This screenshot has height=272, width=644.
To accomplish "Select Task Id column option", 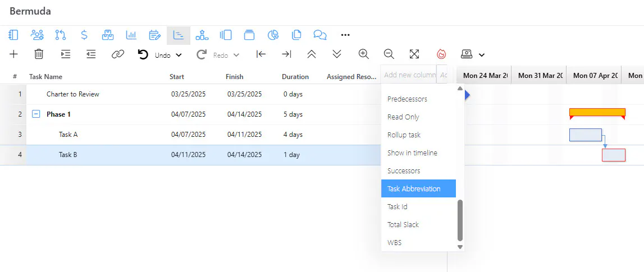I will tap(418, 207).
